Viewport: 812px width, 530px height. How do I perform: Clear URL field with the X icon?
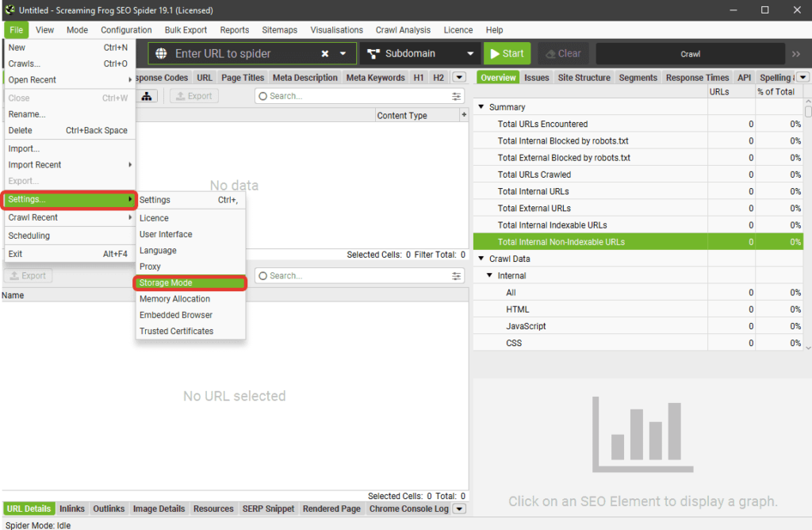click(x=324, y=53)
